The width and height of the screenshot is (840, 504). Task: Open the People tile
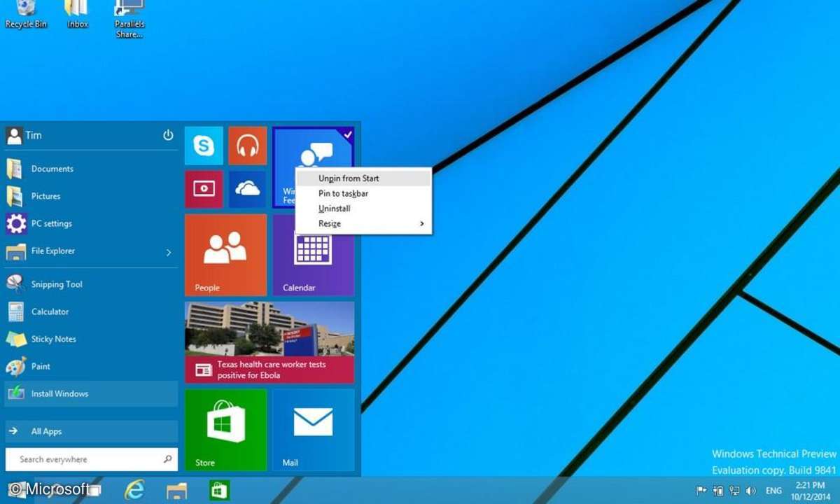225,255
